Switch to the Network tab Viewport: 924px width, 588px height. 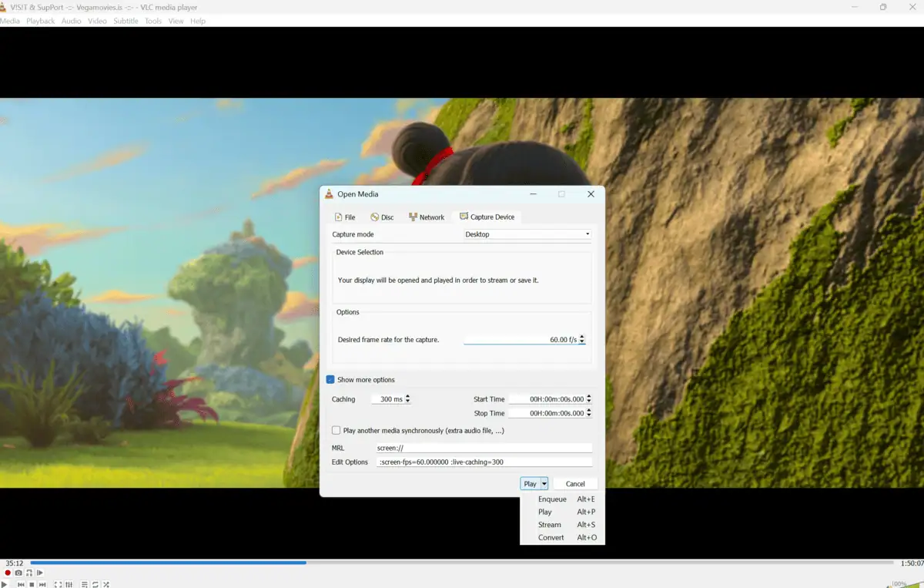(426, 217)
